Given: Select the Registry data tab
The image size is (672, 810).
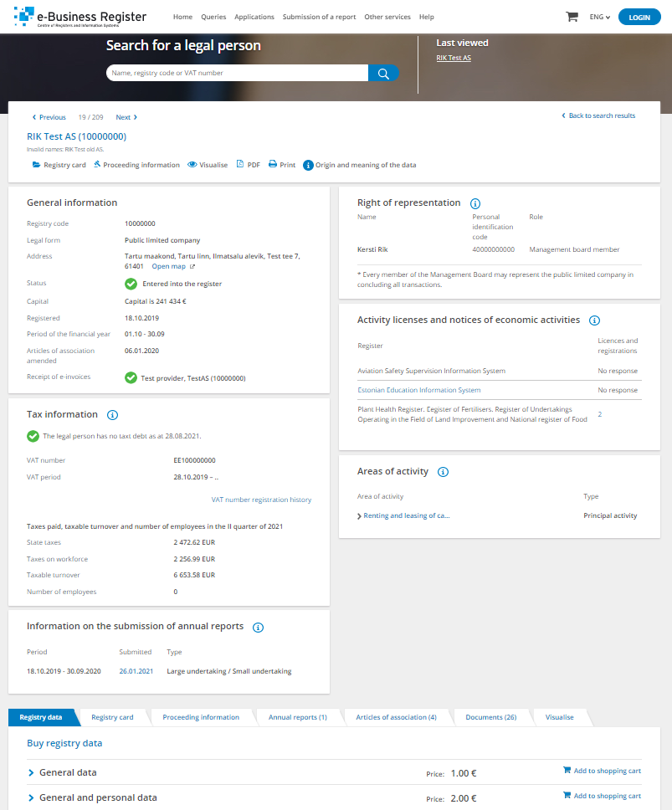Looking at the screenshot, I should pyautogui.click(x=41, y=717).
